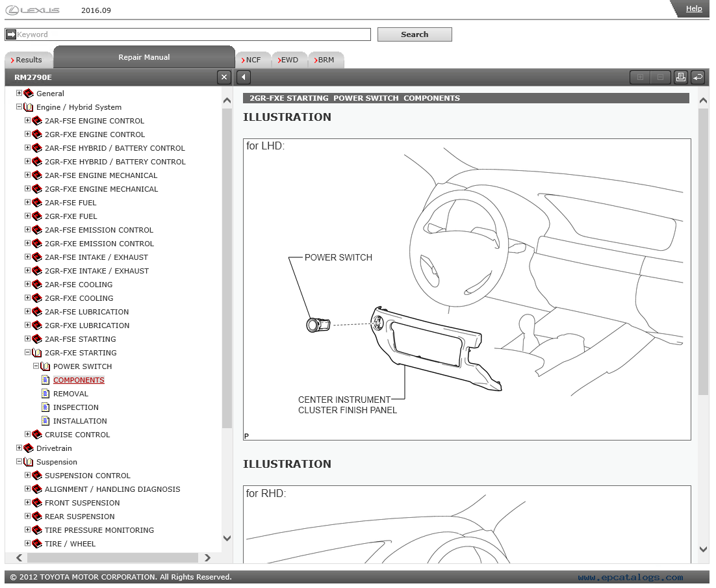Click the Search button
The width and height of the screenshot is (716, 588).
click(415, 34)
